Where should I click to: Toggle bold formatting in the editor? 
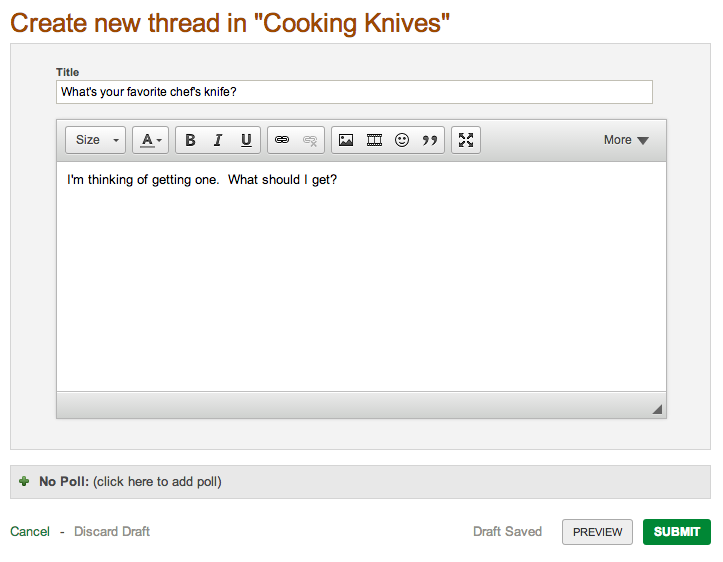pos(190,140)
